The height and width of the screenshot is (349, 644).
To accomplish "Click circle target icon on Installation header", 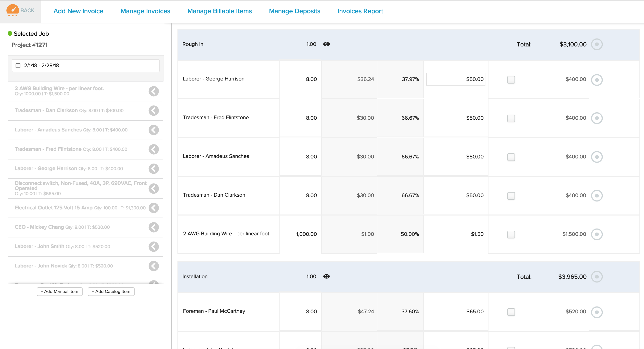I will point(597,277).
